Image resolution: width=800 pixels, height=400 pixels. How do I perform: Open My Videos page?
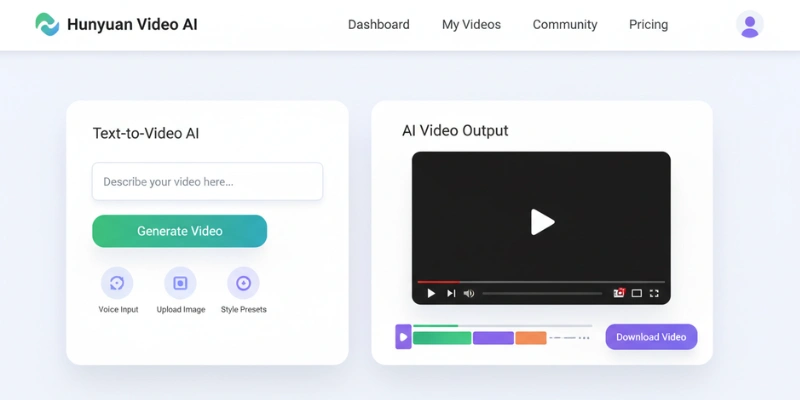click(x=471, y=24)
